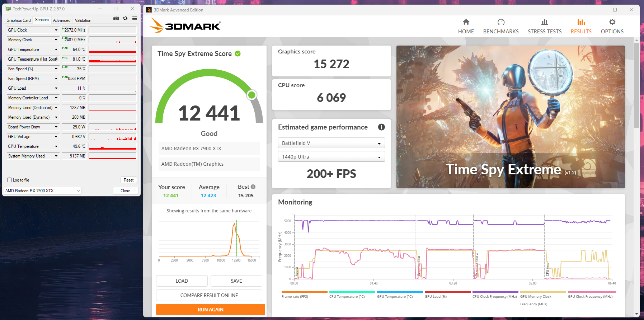Click the GPU-Z title bar app icon
This screenshot has height=320, width=644.
8,9
